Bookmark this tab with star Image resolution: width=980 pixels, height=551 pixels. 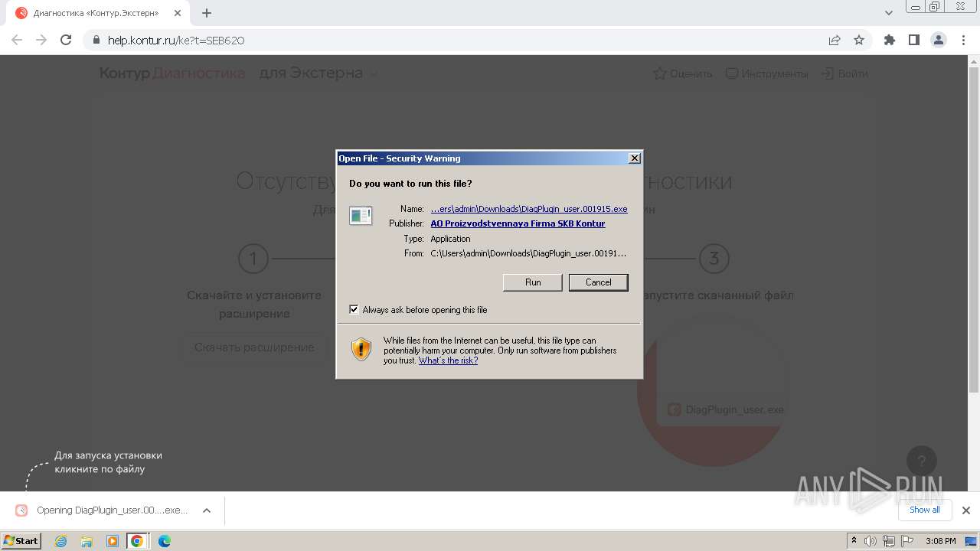point(859,40)
